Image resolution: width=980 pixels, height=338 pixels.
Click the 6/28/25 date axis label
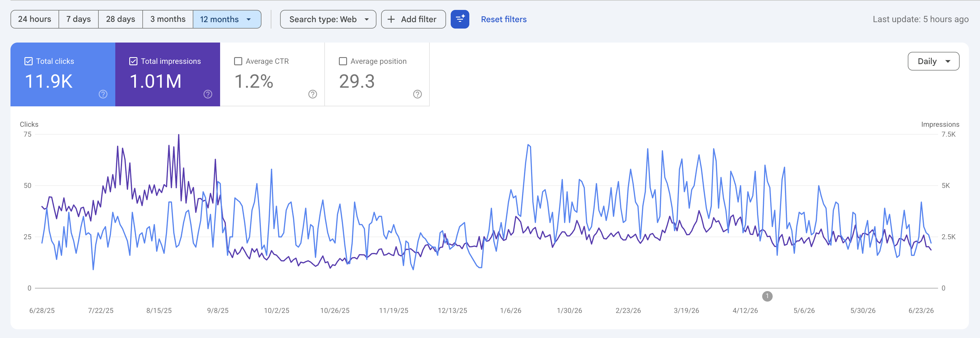pyautogui.click(x=42, y=311)
